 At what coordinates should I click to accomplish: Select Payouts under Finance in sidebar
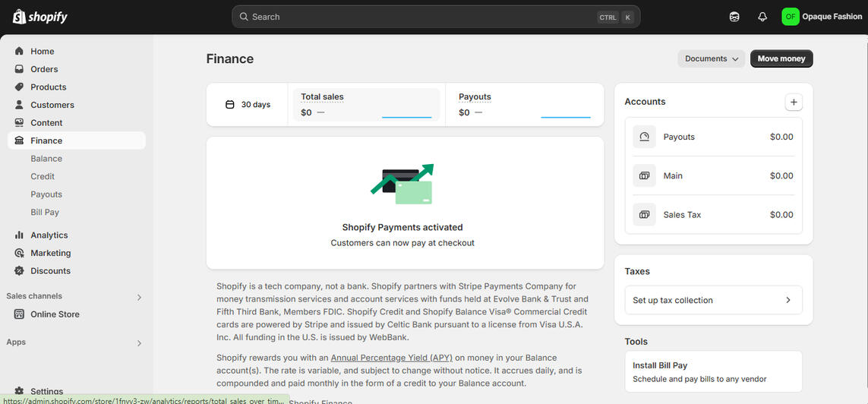click(x=46, y=194)
